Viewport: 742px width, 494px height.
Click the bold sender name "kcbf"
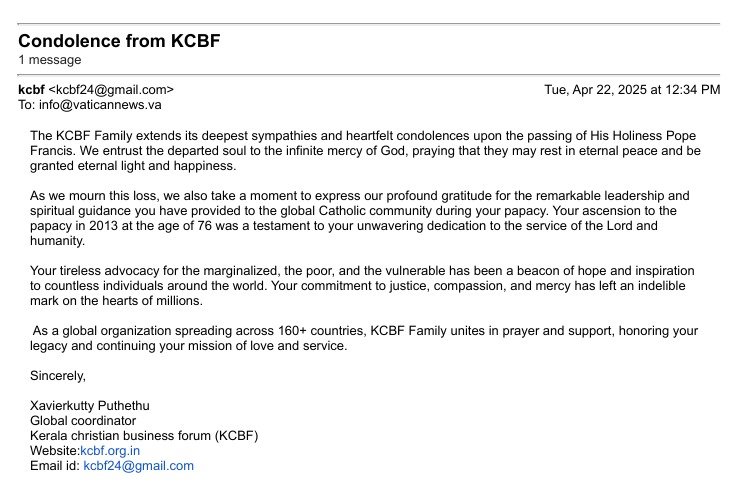point(32,89)
